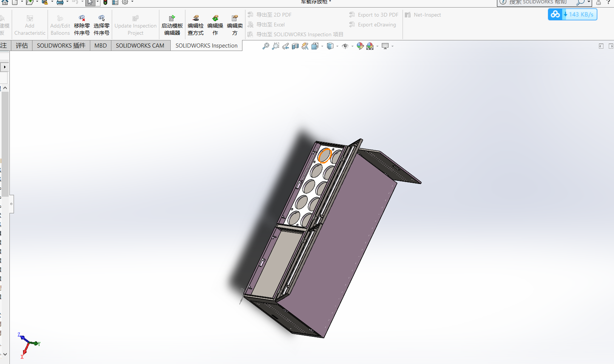Expand the Open file dropdown arrow
614x364 pixels.
(x=37, y=2)
